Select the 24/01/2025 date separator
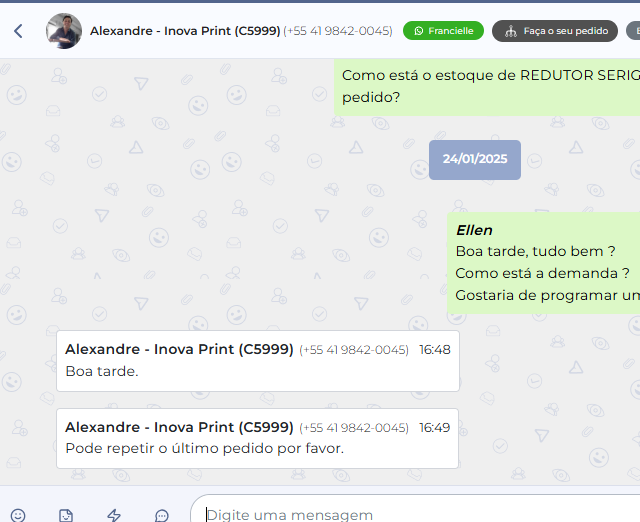This screenshot has height=522, width=640. (x=475, y=159)
